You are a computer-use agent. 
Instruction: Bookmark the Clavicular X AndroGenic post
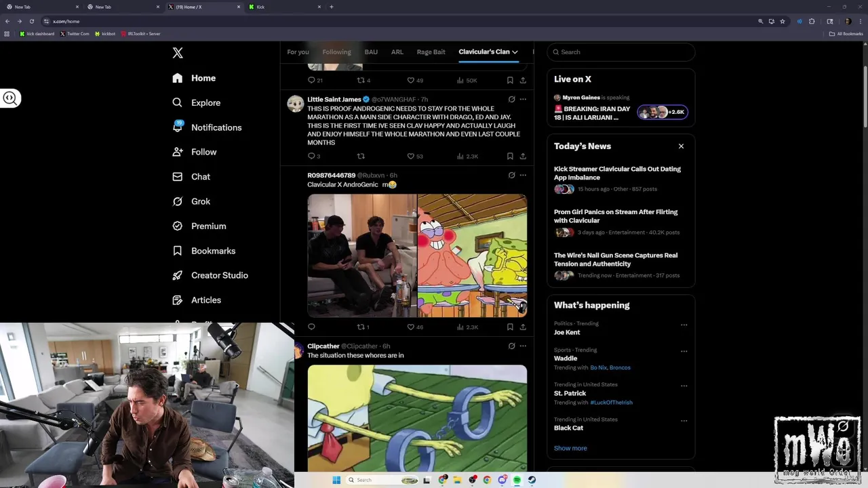coord(510,327)
